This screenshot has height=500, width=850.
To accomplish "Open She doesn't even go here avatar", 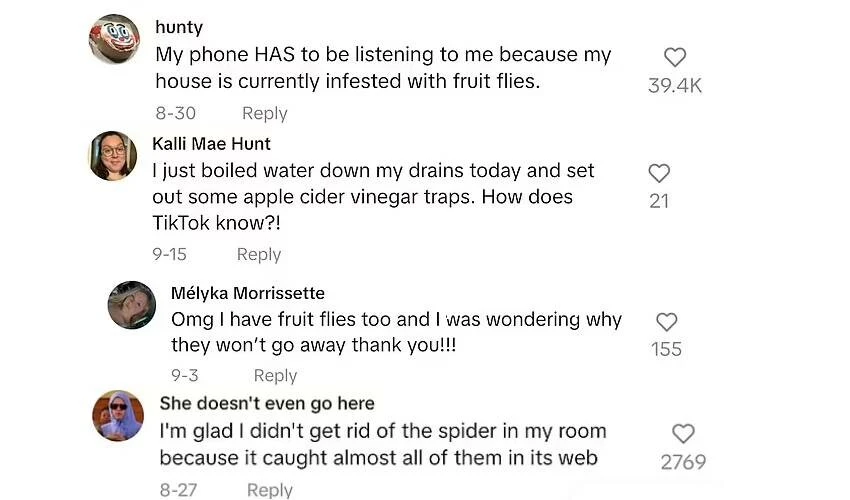I will pos(118,415).
